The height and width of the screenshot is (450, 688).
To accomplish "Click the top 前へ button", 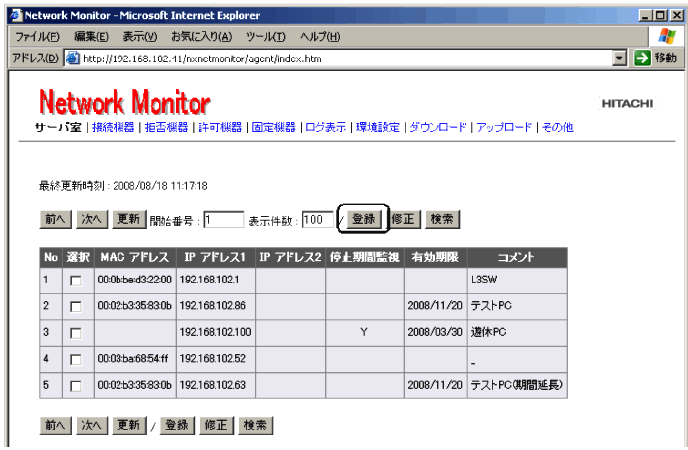I will tap(55, 219).
